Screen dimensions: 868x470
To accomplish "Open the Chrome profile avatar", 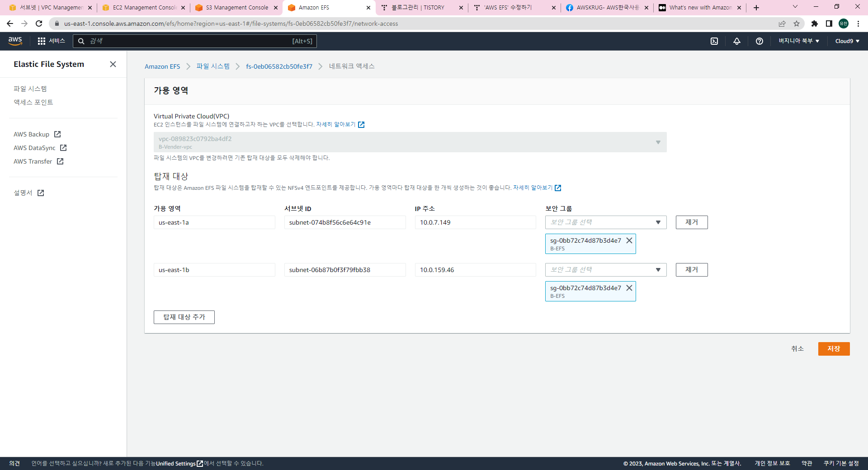I will point(844,23).
